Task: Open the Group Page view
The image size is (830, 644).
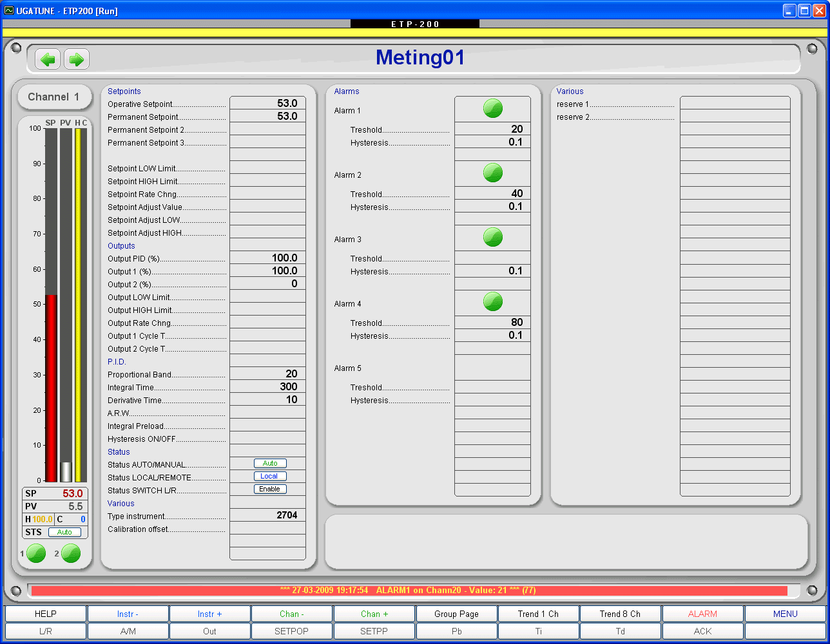Action: click(457, 614)
